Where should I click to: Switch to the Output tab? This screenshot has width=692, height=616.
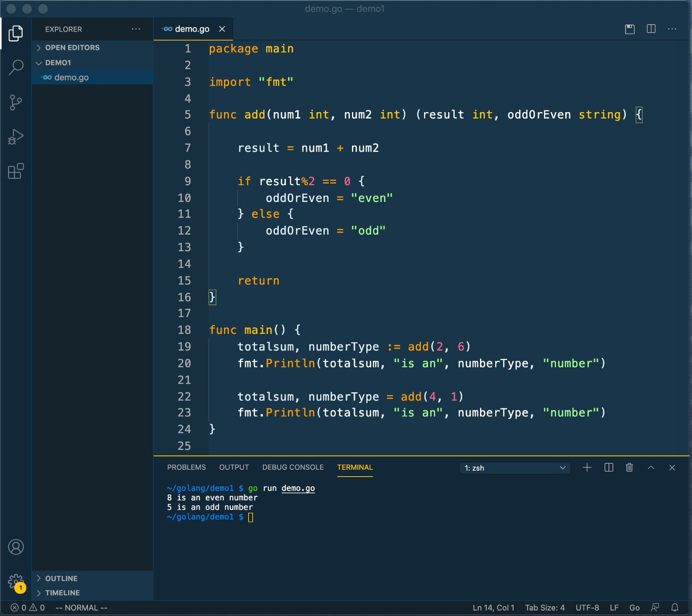tap(234, 467)
